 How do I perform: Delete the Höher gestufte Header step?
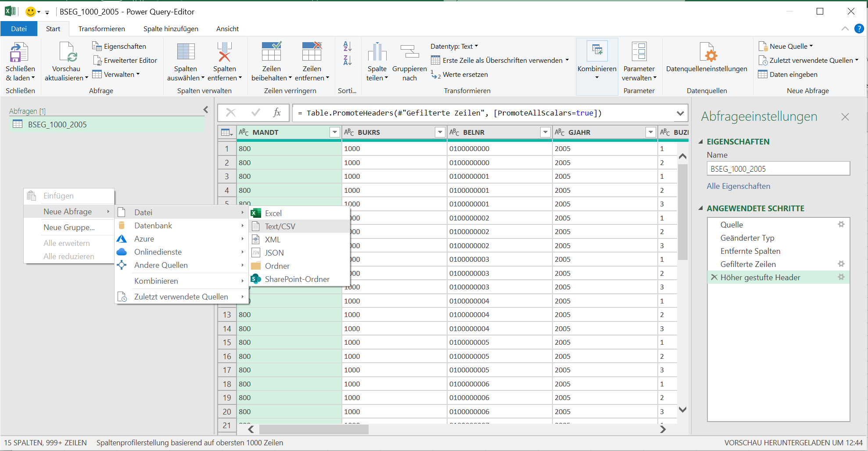[x=715, y=277]
